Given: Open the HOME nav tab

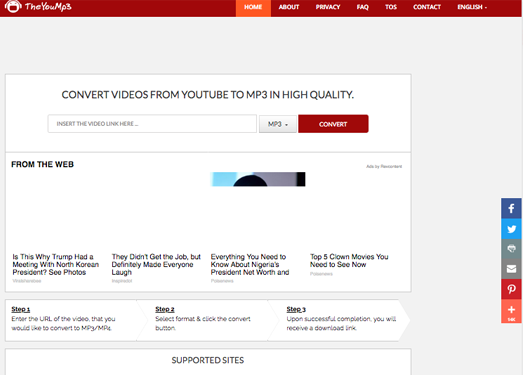Looking at the screenshot, I should click(253, 7).
